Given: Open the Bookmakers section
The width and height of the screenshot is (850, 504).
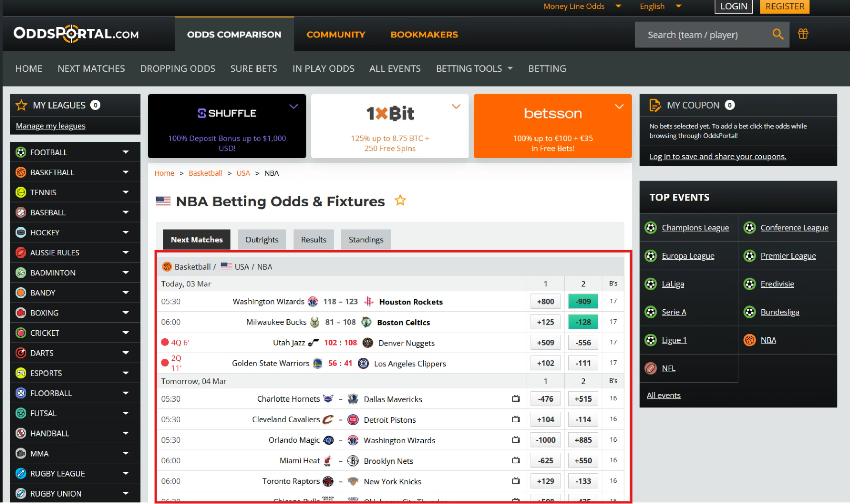Looking at the screenshot, I should tap(424, 34).
